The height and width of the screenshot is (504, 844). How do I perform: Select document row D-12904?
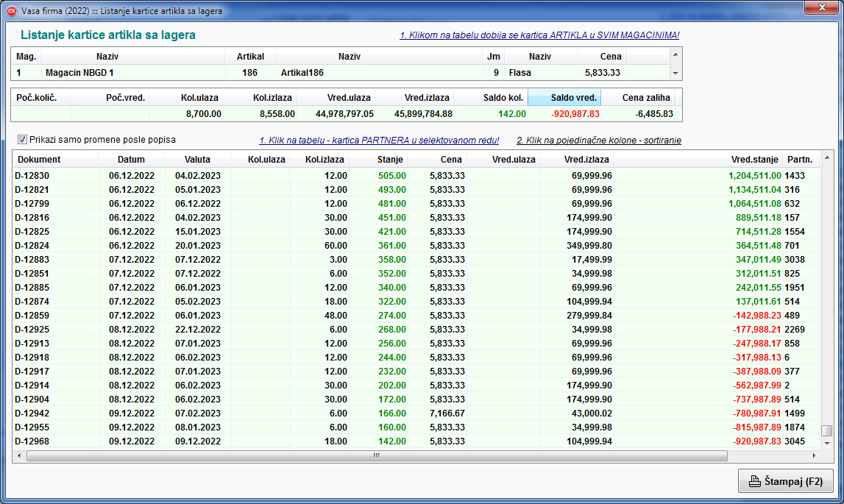point(416,400)
